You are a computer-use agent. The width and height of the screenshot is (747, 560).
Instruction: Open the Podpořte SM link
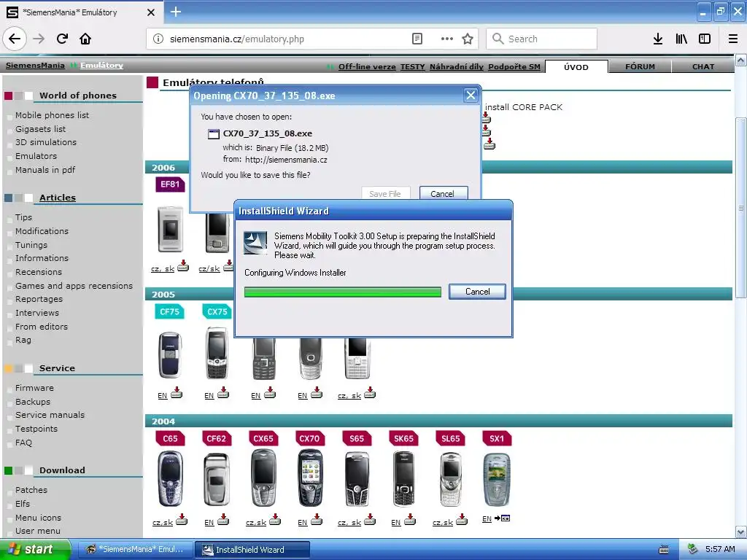[514, 66]
